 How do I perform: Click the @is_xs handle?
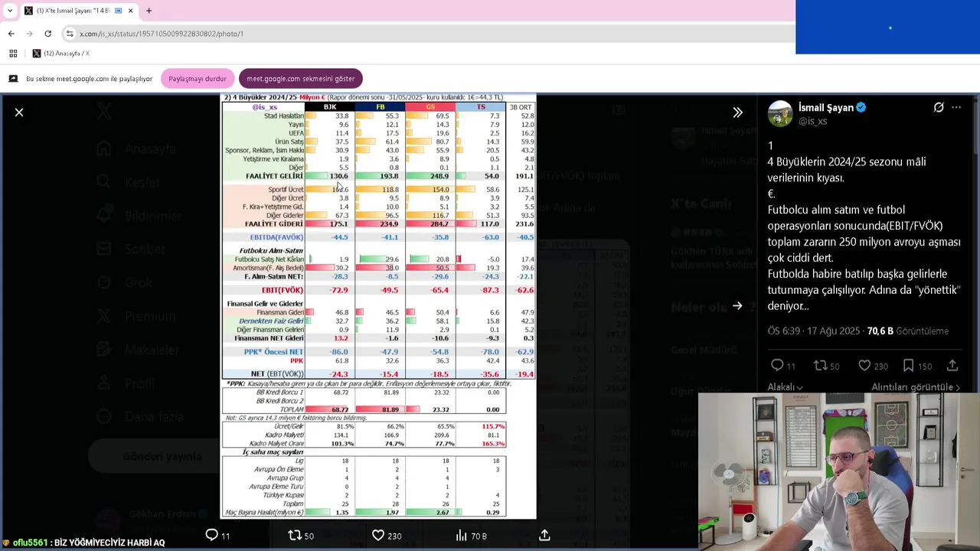[x=813, y=121]
